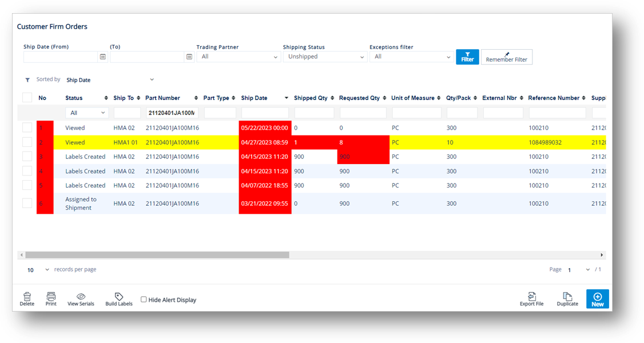The height and width of the screenshot is (343, 644).
Task: Change the records per page dropdown
Action: 37,270
